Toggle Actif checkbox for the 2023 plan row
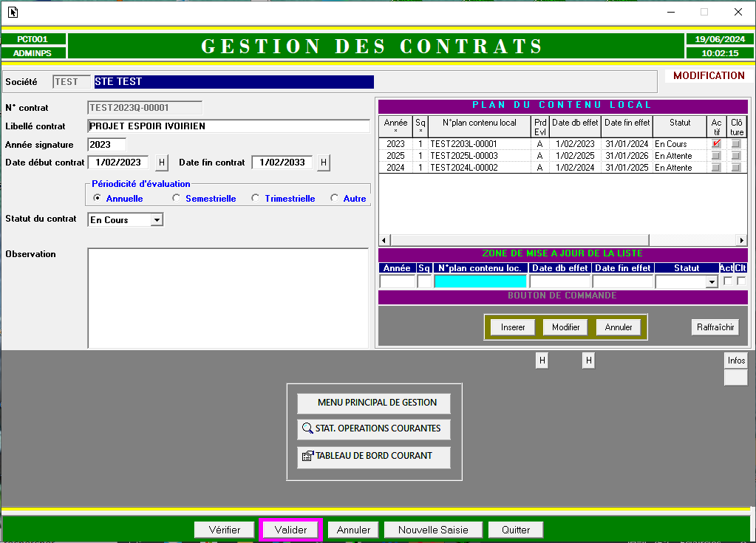The height and width of the screenshot is (543, 756). coord(716,144)
